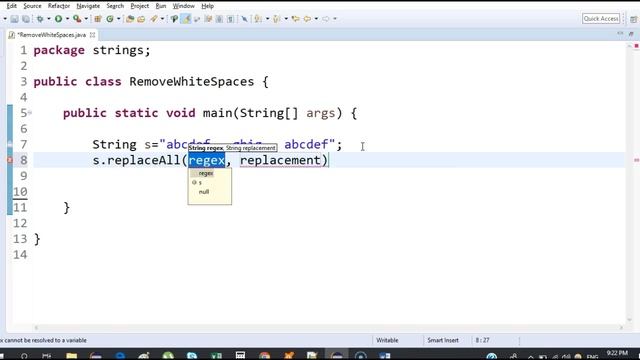Open the Source menu
The height and width of the screenshot is (360, 640).
[x=32, y=6]
